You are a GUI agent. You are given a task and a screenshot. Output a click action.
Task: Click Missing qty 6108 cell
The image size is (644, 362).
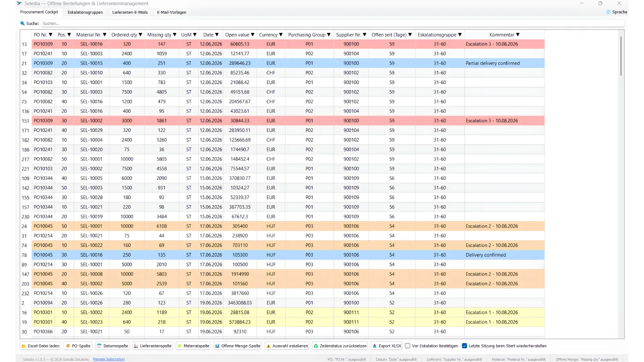162,226
